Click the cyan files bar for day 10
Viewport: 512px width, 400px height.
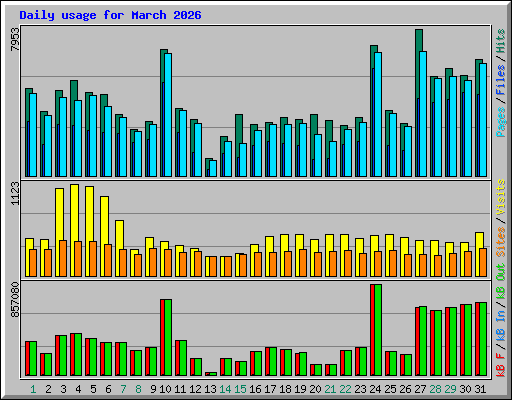168,115
